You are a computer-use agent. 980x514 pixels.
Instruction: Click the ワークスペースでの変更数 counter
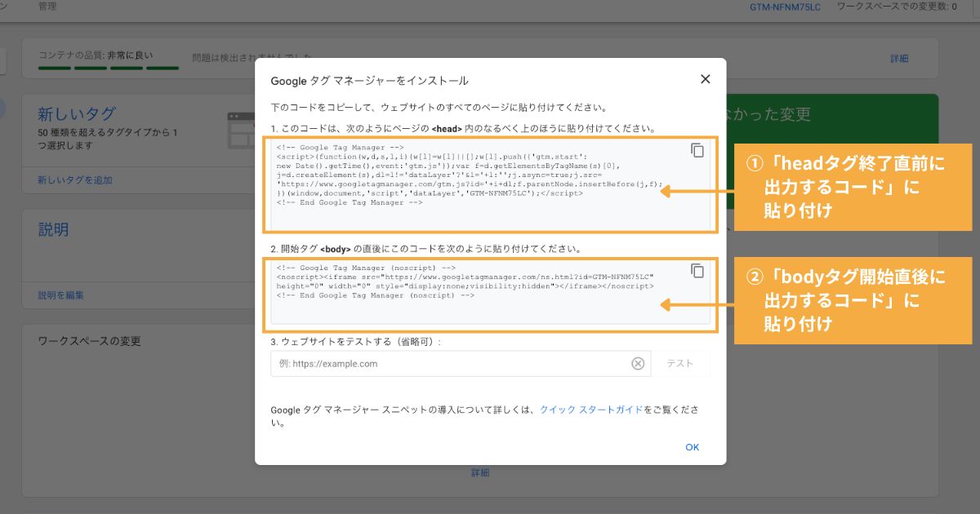[x=897, y=7]
